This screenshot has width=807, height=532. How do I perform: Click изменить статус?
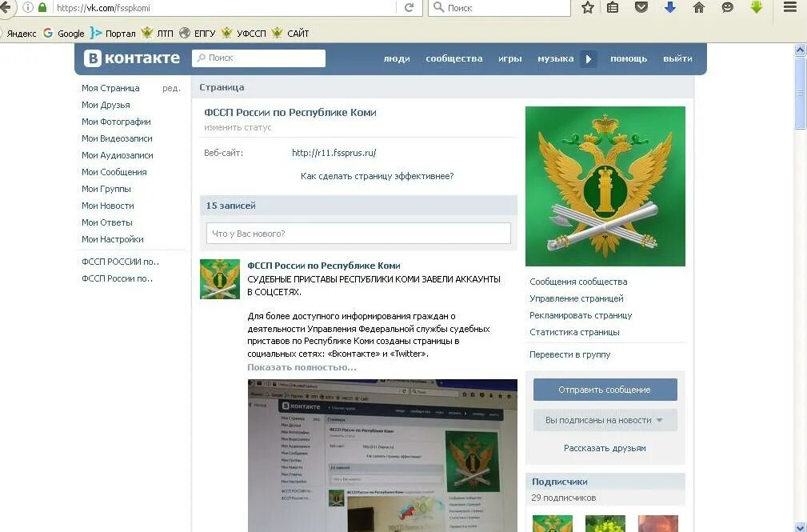pos(238,127)
